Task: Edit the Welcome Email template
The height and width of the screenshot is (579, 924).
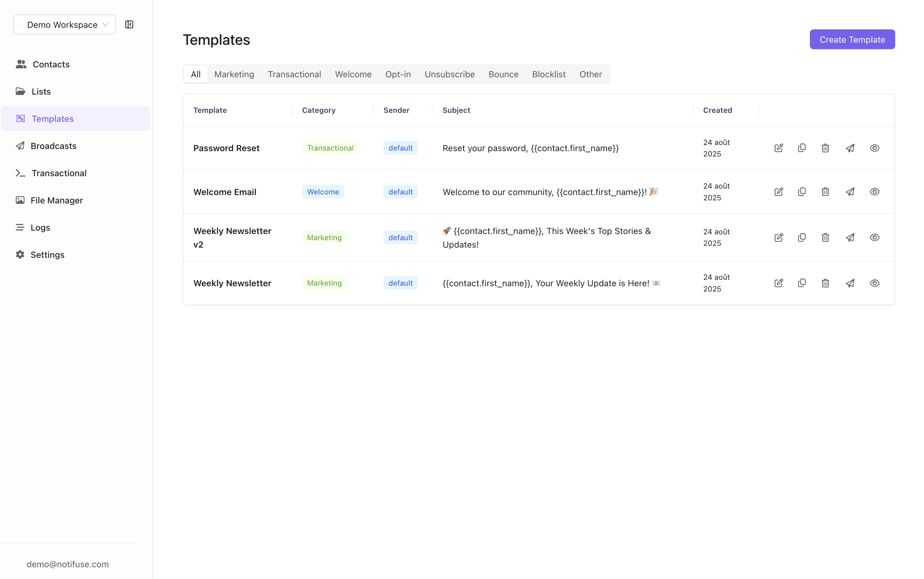Action: pos(778,192)
